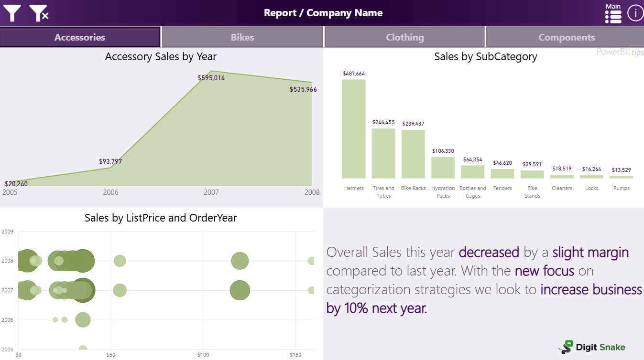This screenshot has height=360, width=644.
Task: Click the 2006 largest bubble in scatter chart
Action: pos(83,320)
